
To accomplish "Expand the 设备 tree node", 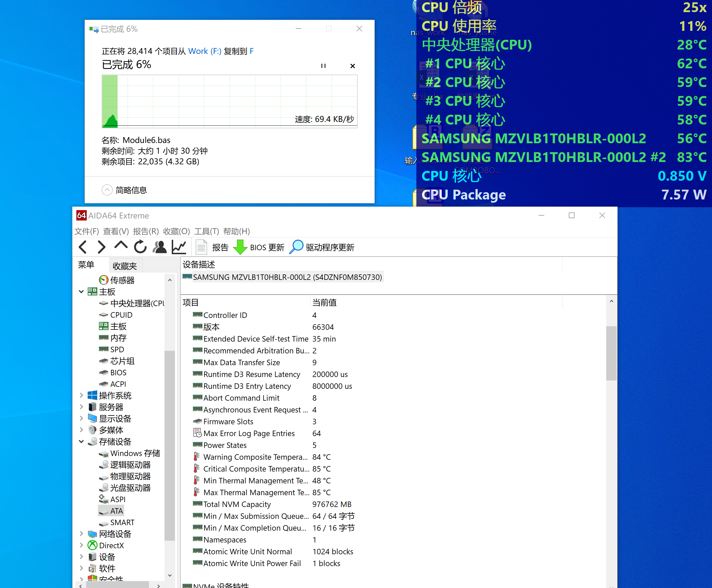I will pyautogui.click(x=81, y=557).
